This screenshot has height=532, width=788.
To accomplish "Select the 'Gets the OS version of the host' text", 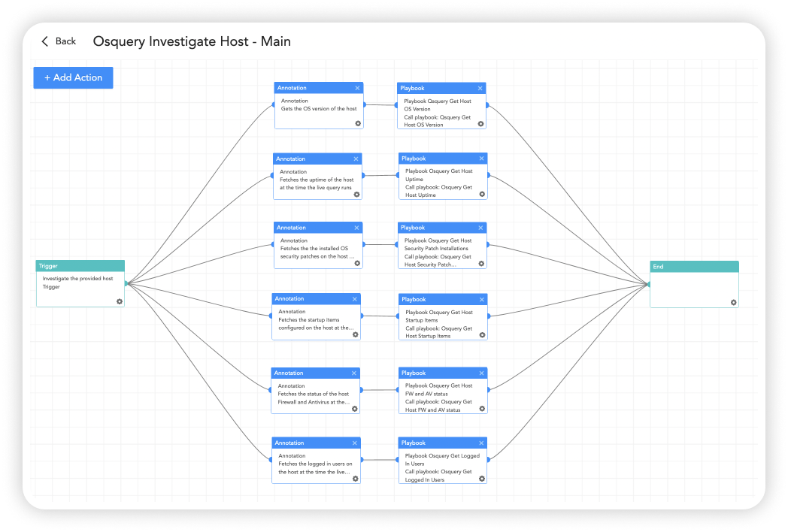I will 319,109.
